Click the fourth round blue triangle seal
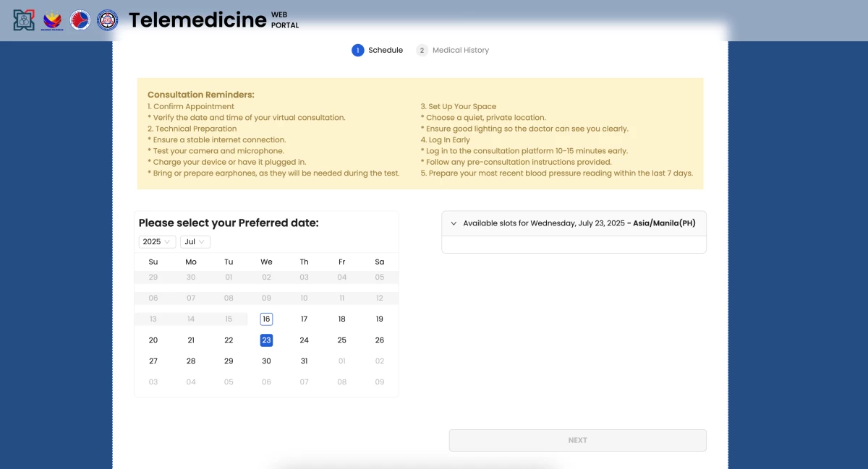868x469 pixels. (x=108, y=20)
